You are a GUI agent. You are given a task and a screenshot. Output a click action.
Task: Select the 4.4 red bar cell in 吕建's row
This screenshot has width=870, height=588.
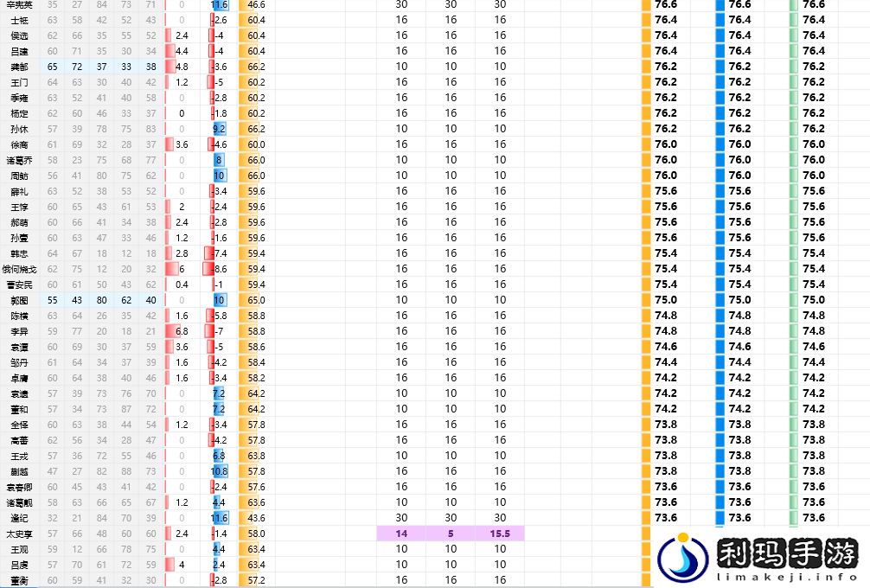(182, 51)
